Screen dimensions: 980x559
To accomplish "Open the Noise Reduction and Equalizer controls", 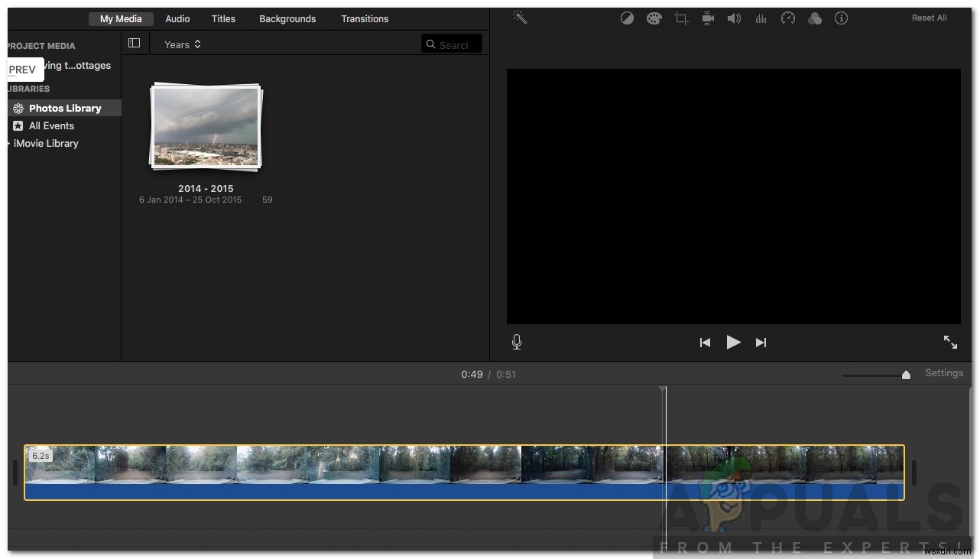I will pyautogui.click(x=761, y=18).
